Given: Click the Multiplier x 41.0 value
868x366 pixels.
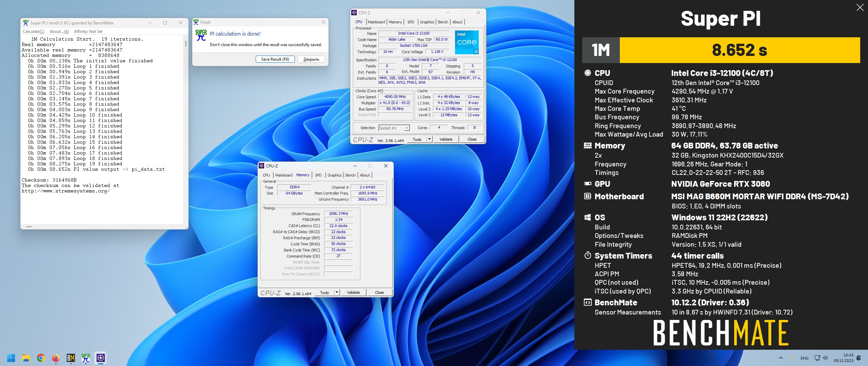Looking at the screenshot, I should pyautogui.click(x=395, y=103).
